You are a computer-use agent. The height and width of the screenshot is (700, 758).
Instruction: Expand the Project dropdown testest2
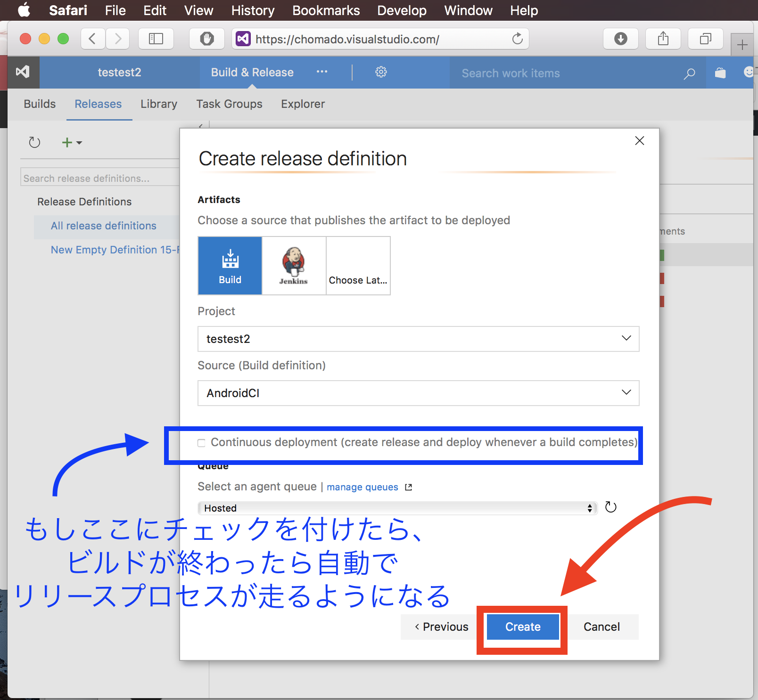tap(418, 339)
